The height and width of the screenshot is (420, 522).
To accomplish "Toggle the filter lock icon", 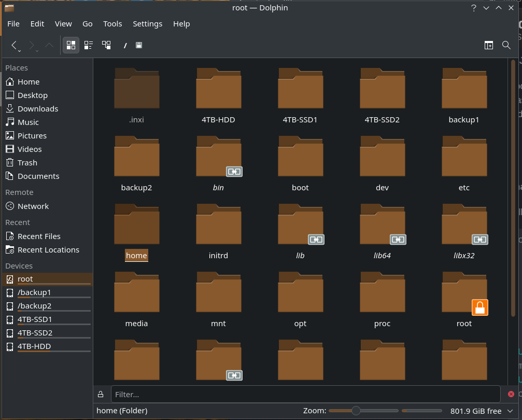I will [101, 395].
